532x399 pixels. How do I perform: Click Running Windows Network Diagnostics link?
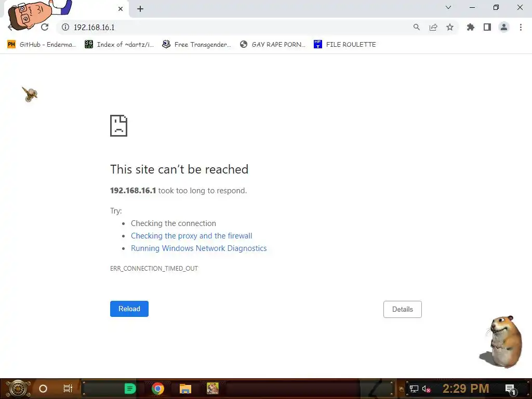point(199,248)
